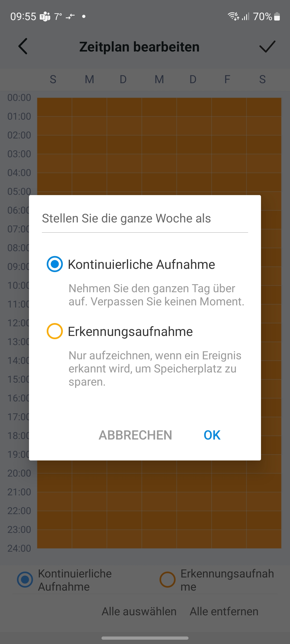Tap the OK button
This screenshot has width=290, height=644.
(x=212, y=435)
